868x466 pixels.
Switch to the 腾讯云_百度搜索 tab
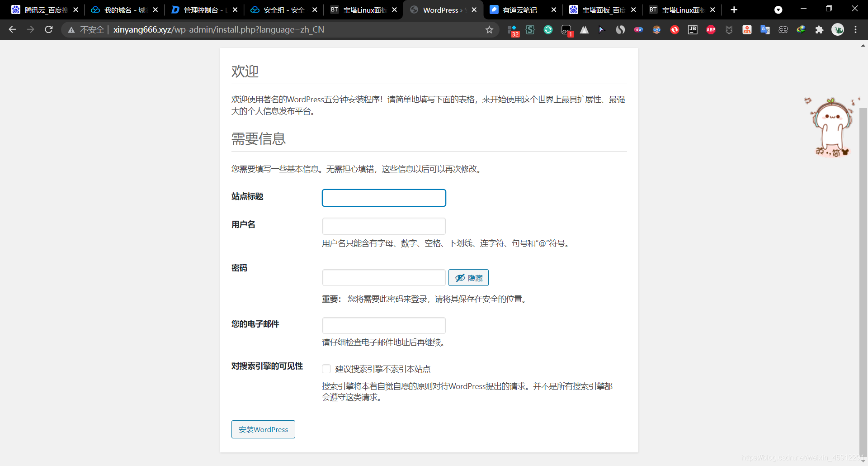pyautogui.click(x=40, y=10)
